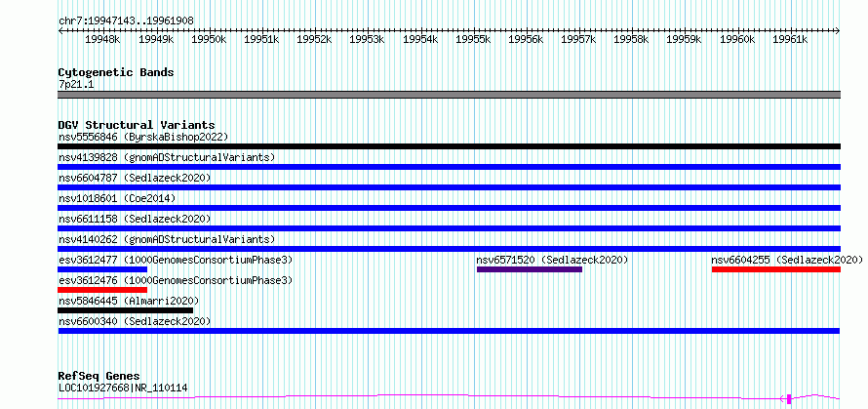Click the 7p21.1 cytogenetic band bar
The width and height of the screenshot is (868, 409).
(449, 95)
